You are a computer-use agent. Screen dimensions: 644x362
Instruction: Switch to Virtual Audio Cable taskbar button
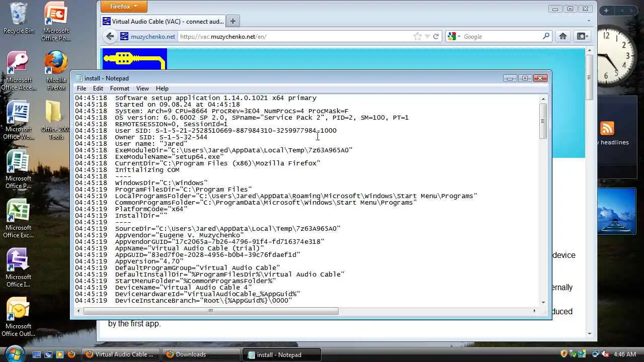pos(121,354)
